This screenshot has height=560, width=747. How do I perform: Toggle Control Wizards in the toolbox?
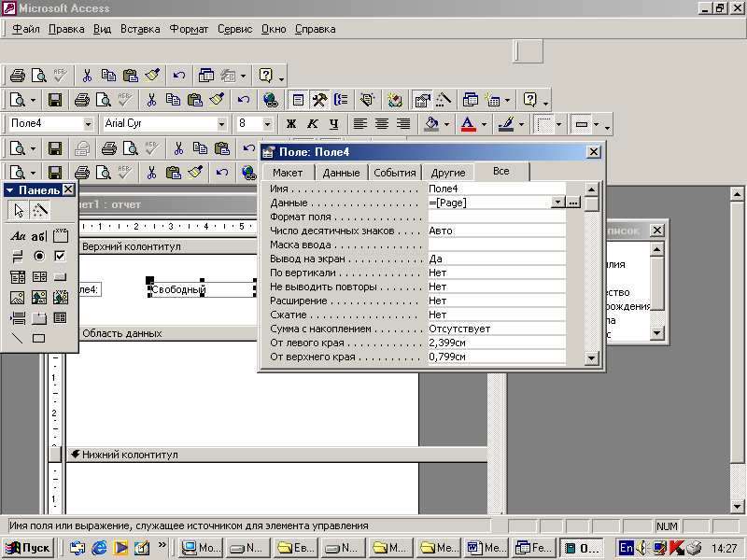click(x=39, y=211)
